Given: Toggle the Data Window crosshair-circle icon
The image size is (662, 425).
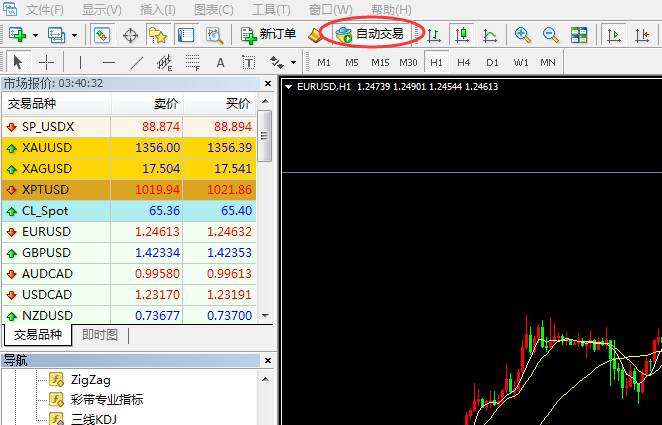Looking at the screenshot, I should [x=130, y=35].
